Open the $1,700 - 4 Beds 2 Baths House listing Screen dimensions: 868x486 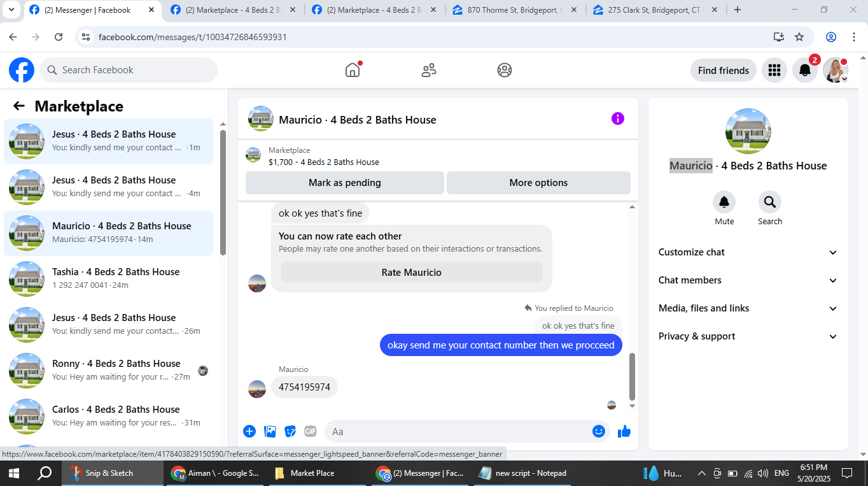point(323,162)
